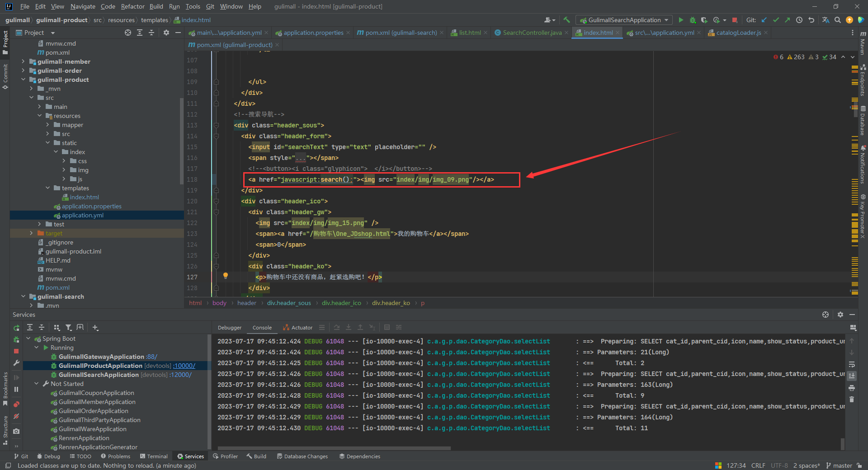
Task: Toggle soft-wrap in the console output
Action: [852, 364]
